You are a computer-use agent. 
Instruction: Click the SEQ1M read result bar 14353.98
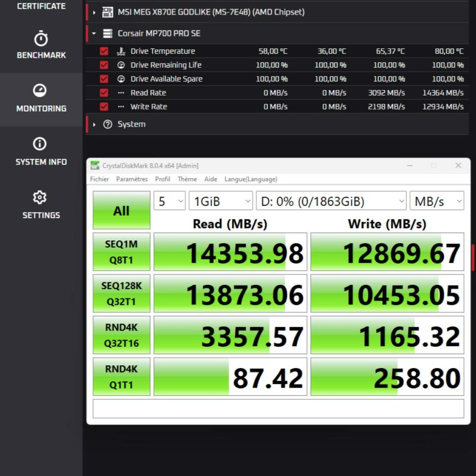pyautogui.click(x=231, y=252)
